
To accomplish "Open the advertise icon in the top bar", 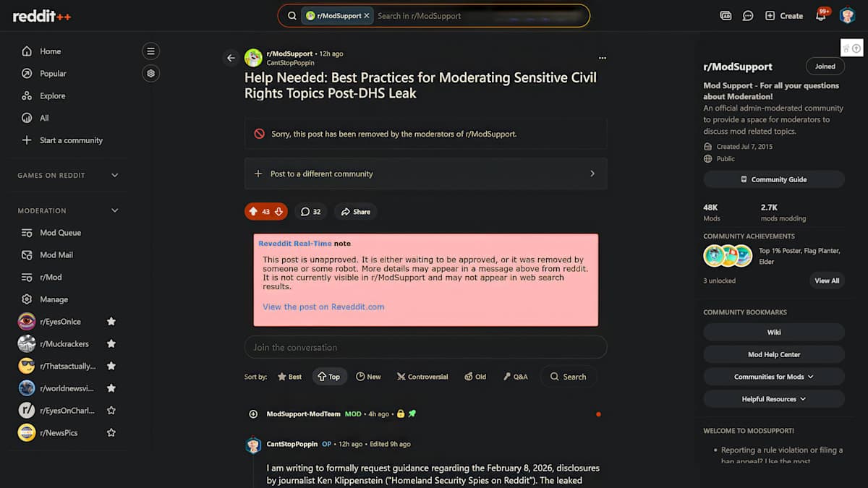I will pyautogui.click(x=726, y=15).
